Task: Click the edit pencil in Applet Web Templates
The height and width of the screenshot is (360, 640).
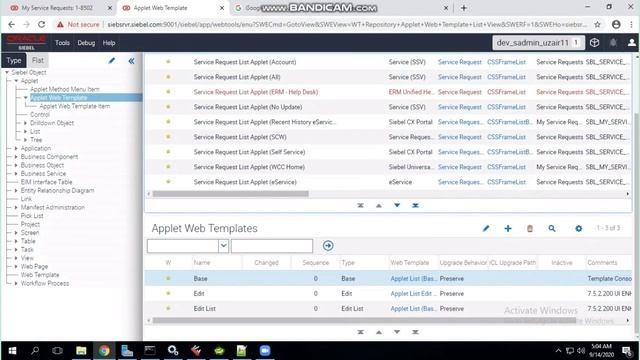Action: click(x=486, y=229)
